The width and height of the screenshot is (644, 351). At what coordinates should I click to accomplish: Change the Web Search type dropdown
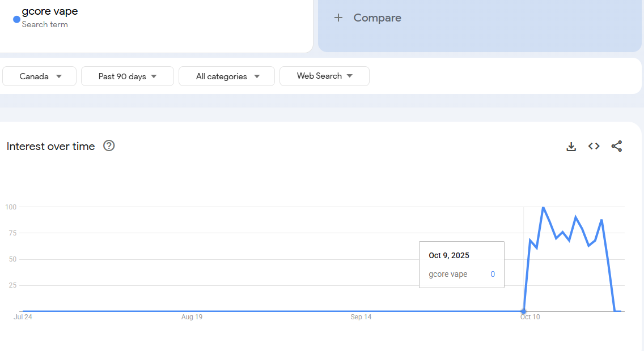point(324,76)
